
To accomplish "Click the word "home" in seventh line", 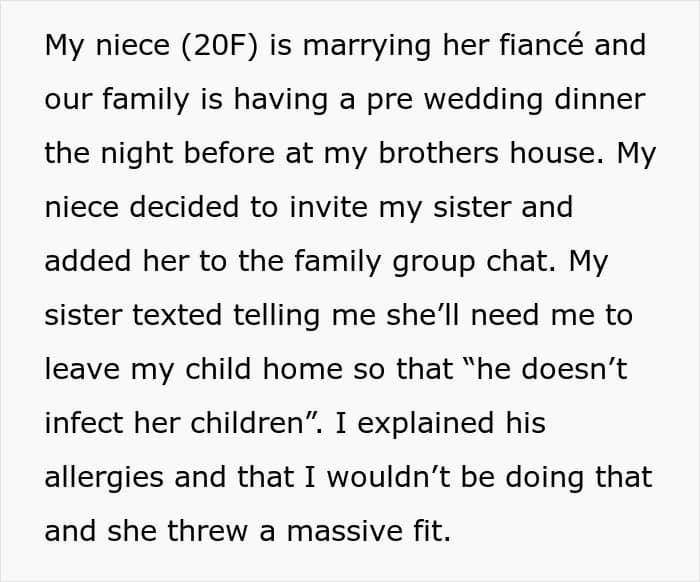I will 302,369.
